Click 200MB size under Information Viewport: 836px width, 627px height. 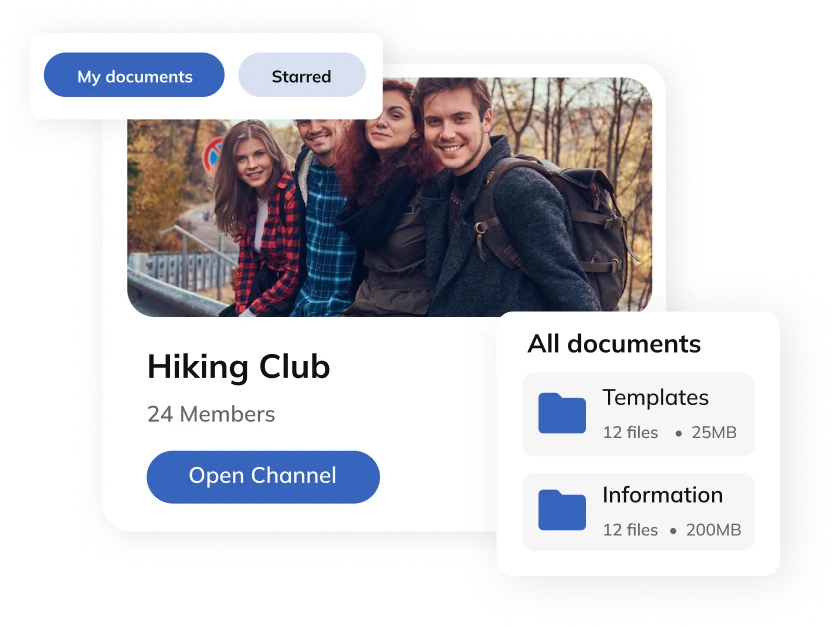(713, 530)
